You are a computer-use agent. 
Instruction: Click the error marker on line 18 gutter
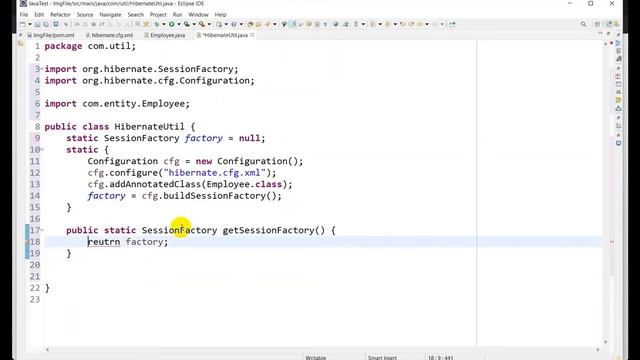27,242
